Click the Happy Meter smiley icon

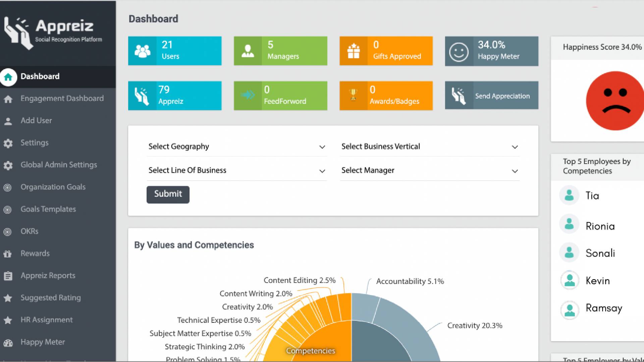[459, 52]
